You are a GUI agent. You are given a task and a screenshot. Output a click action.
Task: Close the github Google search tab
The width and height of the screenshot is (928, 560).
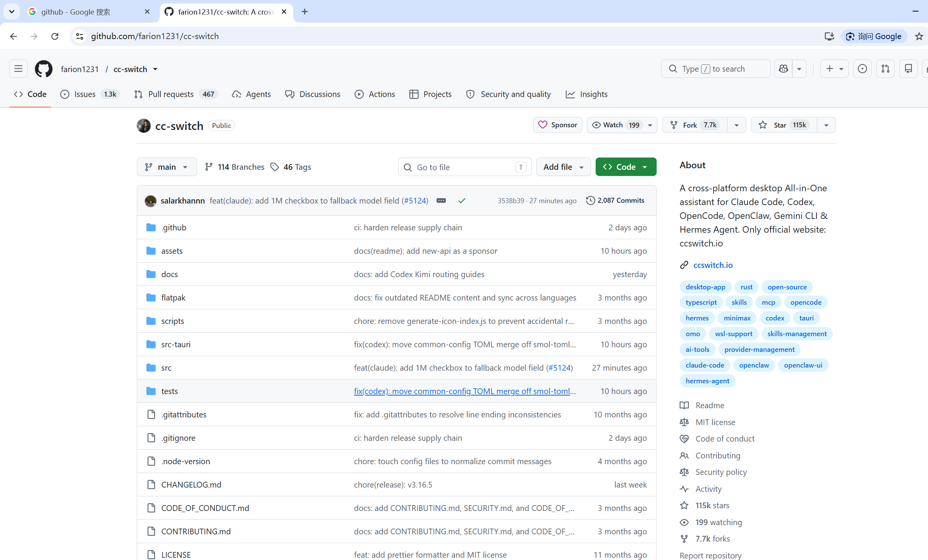[147, 12]
